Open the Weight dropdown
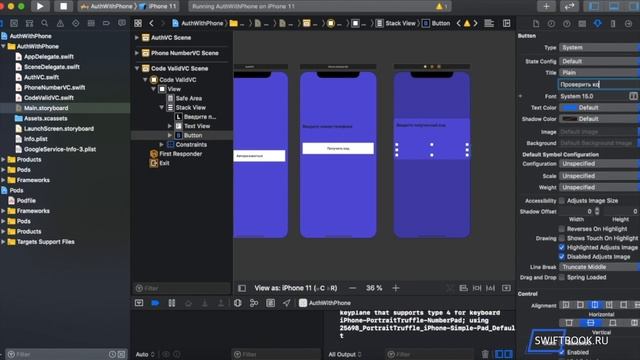This screenshot has width=640, height=360. (x=599, y=187)
